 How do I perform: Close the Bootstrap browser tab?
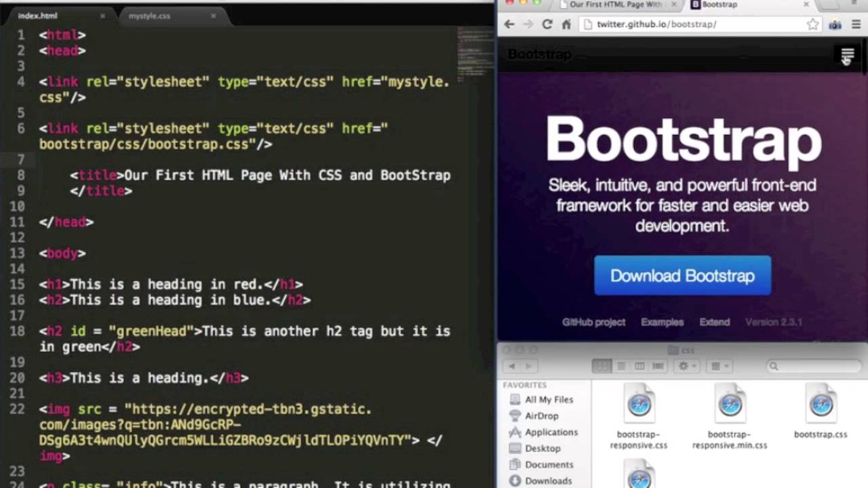pyautogui.click(x=806, y=4)
